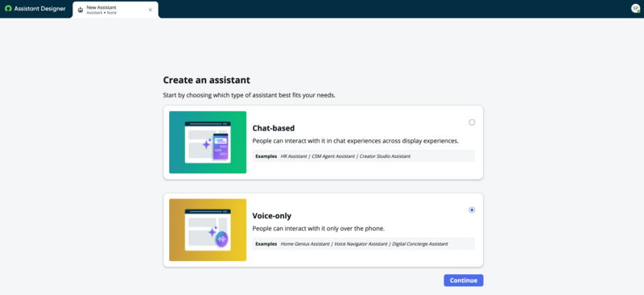
Task: Click the HR Assistant examples line
Action: [364, 156]
